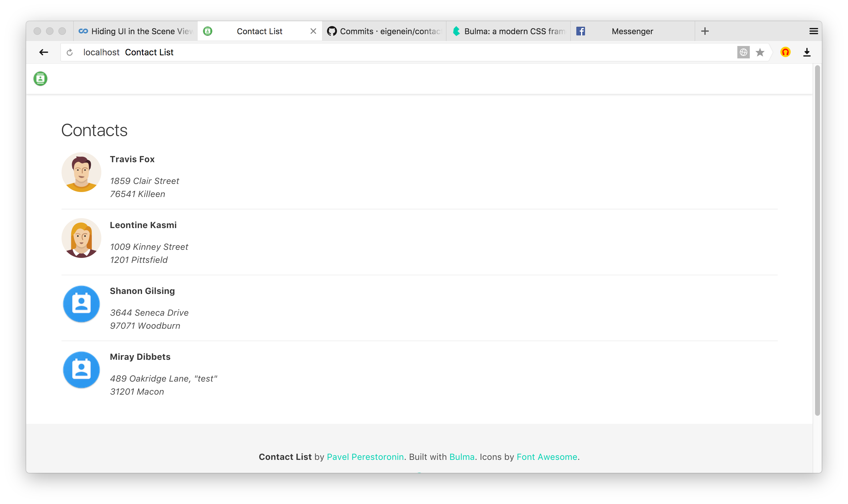The width and height of the screenshot is (848, 504).
Task: Switch to Hiding UI in the Scene View tab
Action: click(x=136, y=31)
